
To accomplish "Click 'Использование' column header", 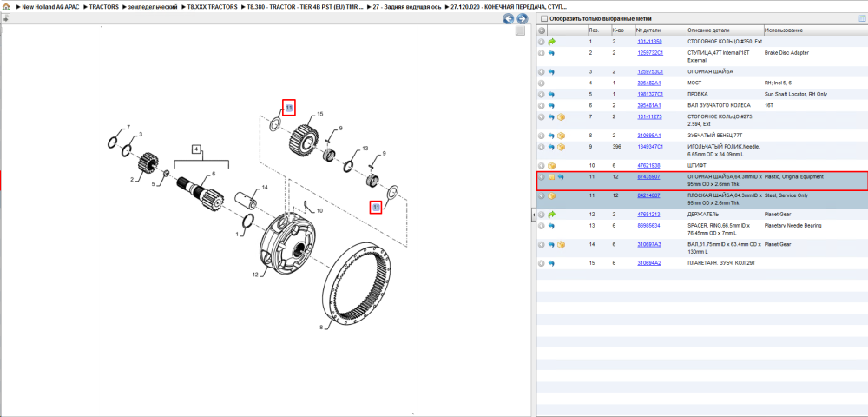I will tap(815, 30).
